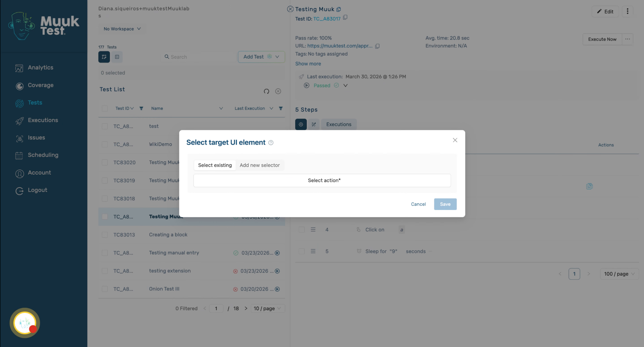
Task: Filter by Last Execution funnel icon
Action: click(x=281, y=108)
